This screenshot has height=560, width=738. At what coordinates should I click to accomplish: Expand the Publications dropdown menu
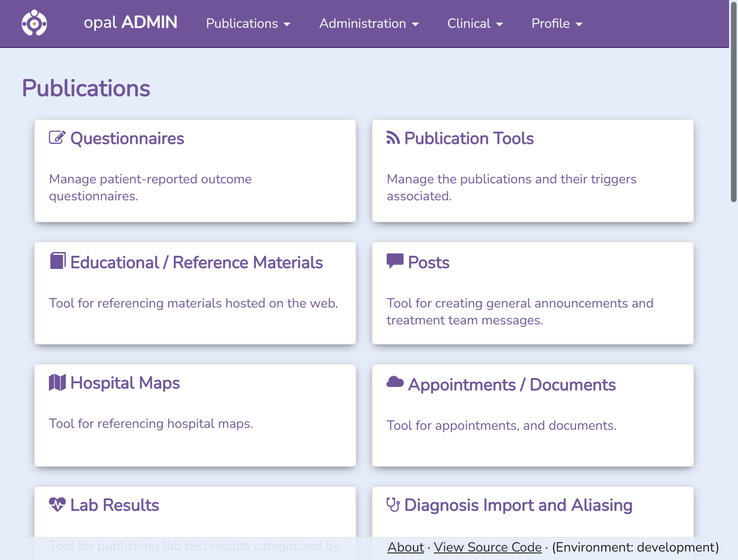pos(248,24)
